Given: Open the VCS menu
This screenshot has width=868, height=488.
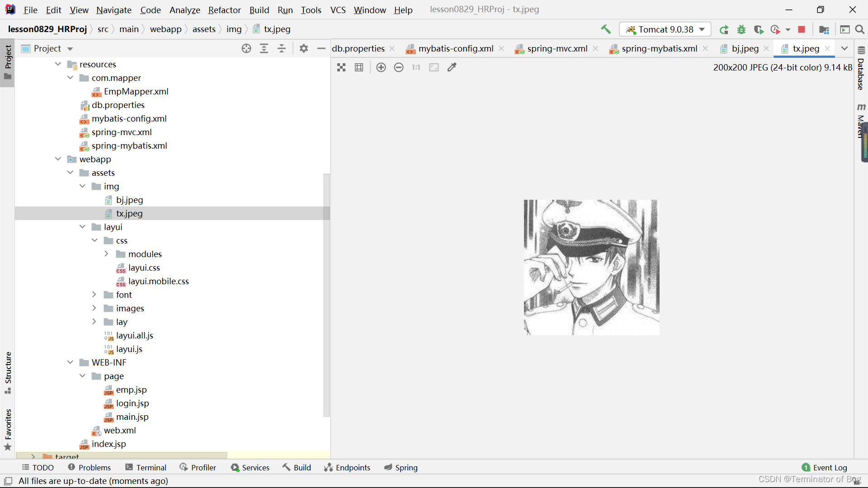Looking at the screenshot, I should coord(338,10).
